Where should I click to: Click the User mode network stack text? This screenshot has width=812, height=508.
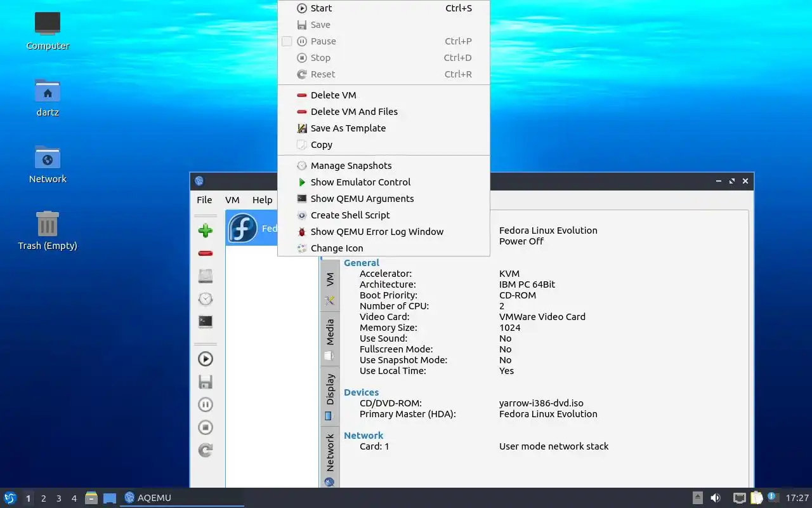click(x=554, y=446)
